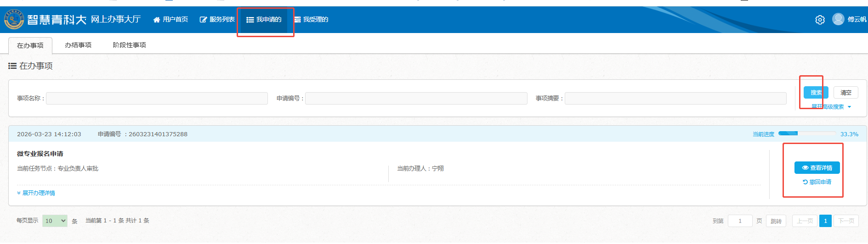The height and width of the screenshot is (244, 868).
Task: Click the 清空 button
Action: (x=845, y=93)
